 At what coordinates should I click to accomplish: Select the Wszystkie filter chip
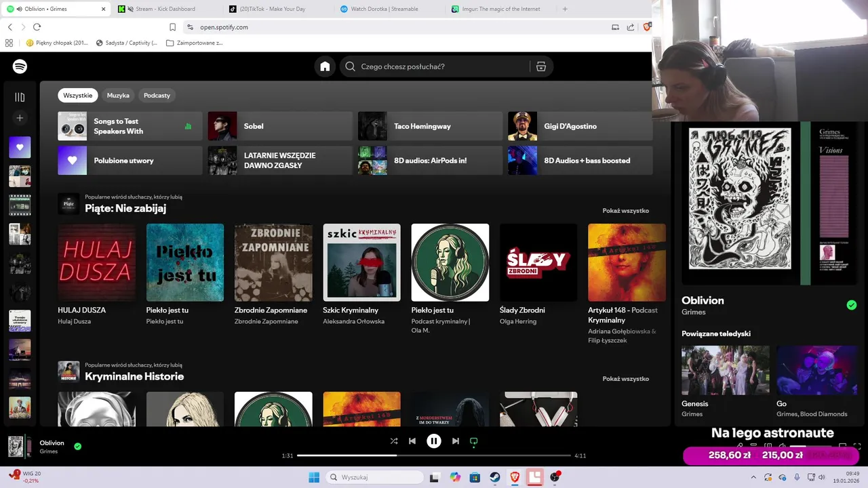78,96
